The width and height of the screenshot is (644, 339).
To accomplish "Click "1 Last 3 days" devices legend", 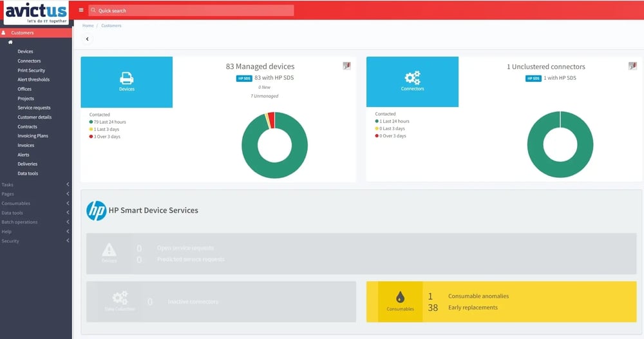I will coord(104,129).
